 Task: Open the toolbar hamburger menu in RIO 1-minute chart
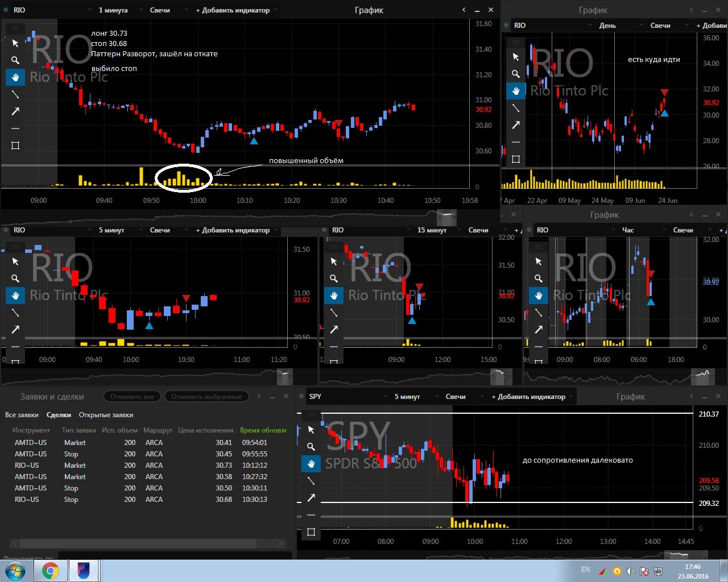coord(15,28)
